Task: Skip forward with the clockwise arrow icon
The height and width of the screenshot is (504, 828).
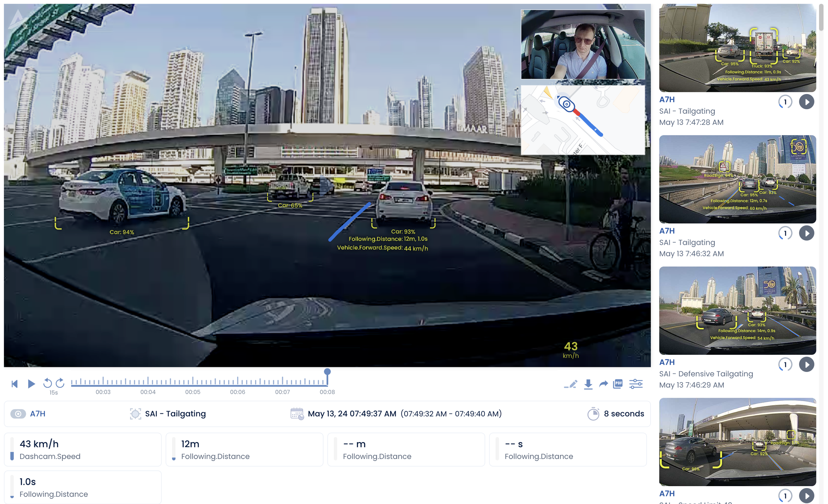Action: click(x=60, y=383)
